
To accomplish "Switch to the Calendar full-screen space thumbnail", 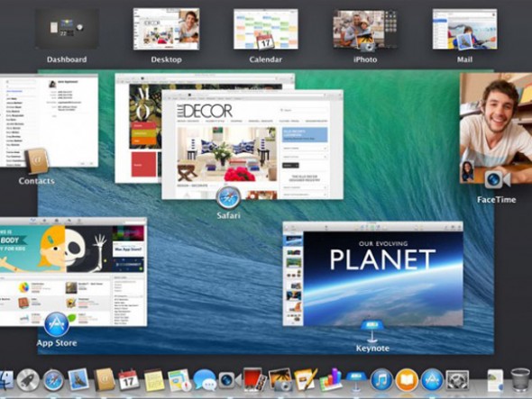I will click(266, 29).
